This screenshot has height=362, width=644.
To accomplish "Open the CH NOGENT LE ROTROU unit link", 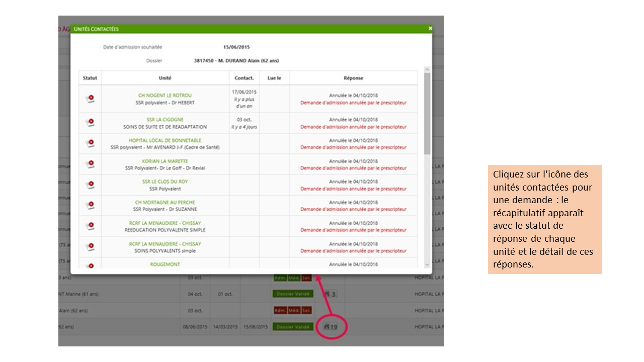I will [165, 96].
